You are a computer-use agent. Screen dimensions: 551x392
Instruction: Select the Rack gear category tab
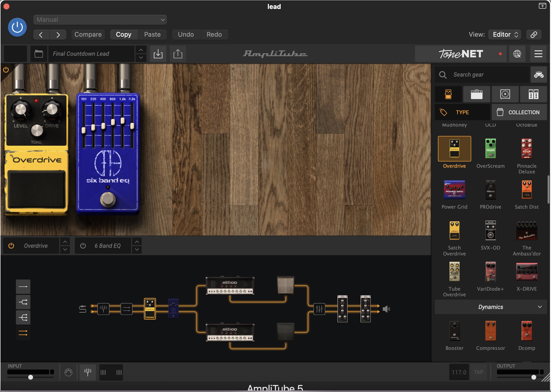533,94
